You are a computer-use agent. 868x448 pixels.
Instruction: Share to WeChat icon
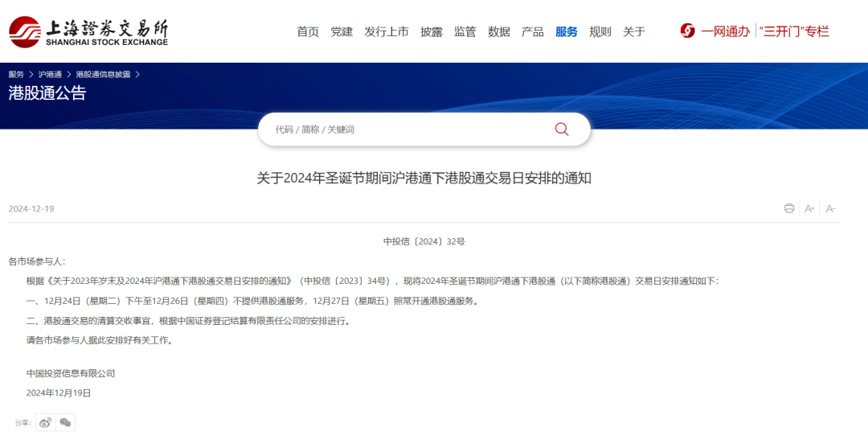[65, 422]
